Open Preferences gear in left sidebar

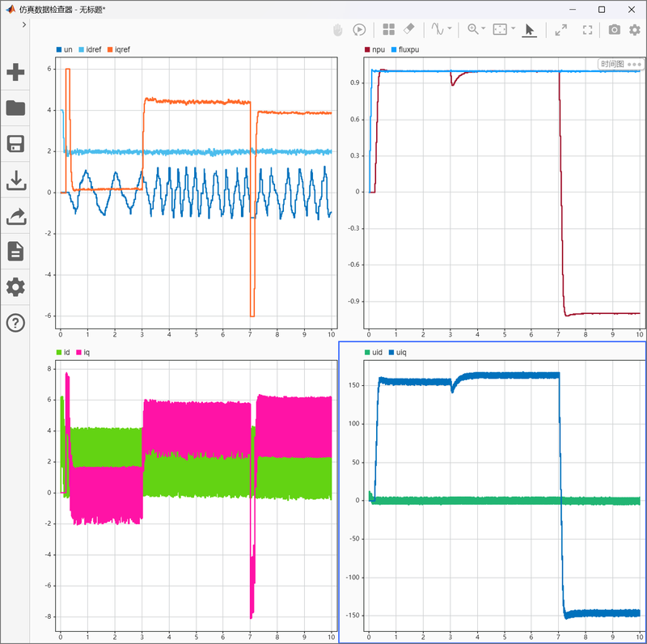click(x=15, y=287)
